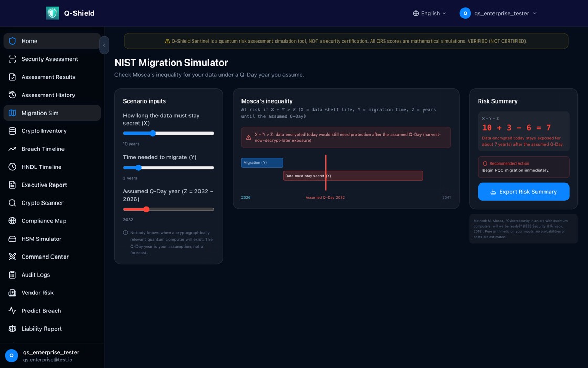Click the bottom-left user avatar circle

pos(12,355)
